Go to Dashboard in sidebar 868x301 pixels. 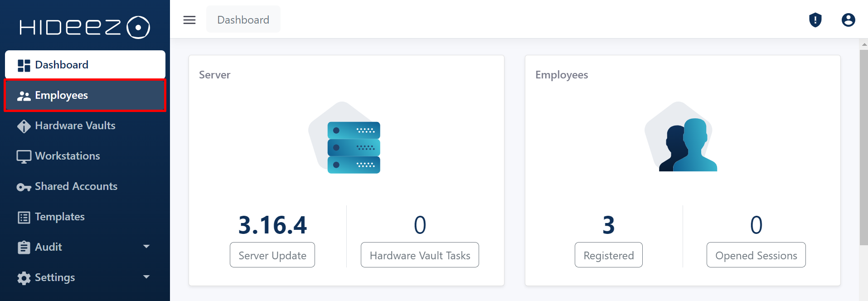(85, 65)
